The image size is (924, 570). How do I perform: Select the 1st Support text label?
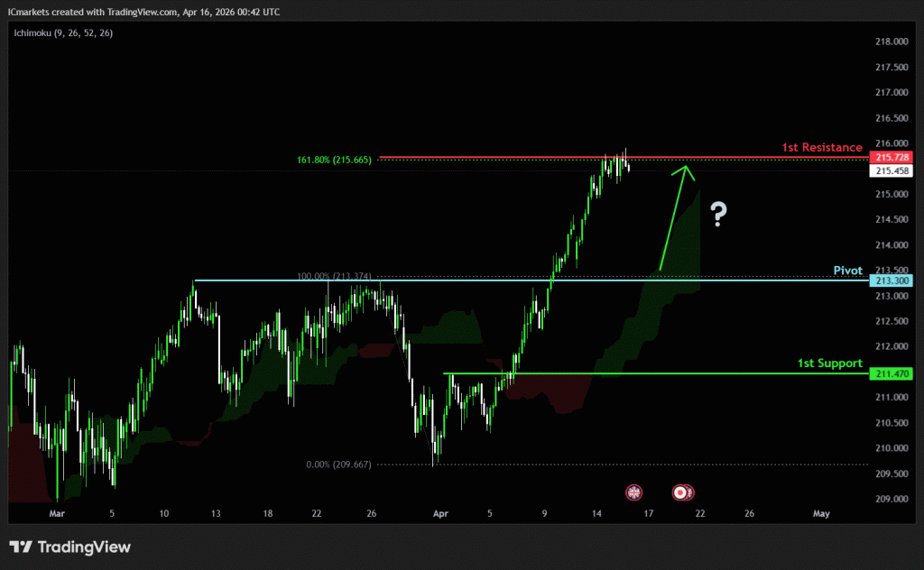(830, 363)
